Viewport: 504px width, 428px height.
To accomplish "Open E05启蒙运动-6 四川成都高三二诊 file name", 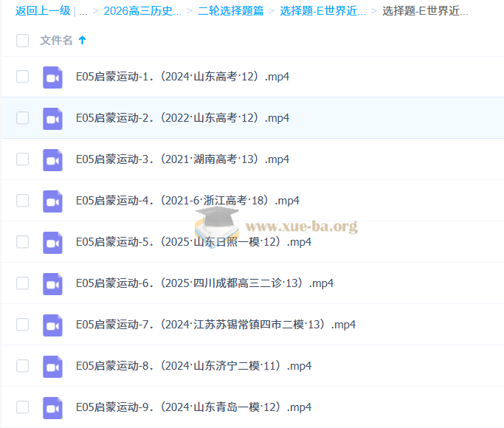I will 204,283.
